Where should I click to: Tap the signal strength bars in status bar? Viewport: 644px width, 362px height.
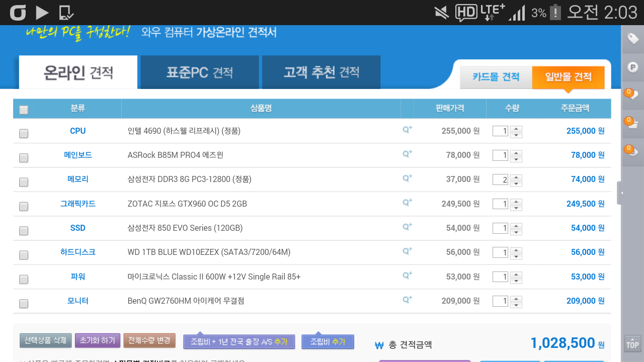(516, 13)
